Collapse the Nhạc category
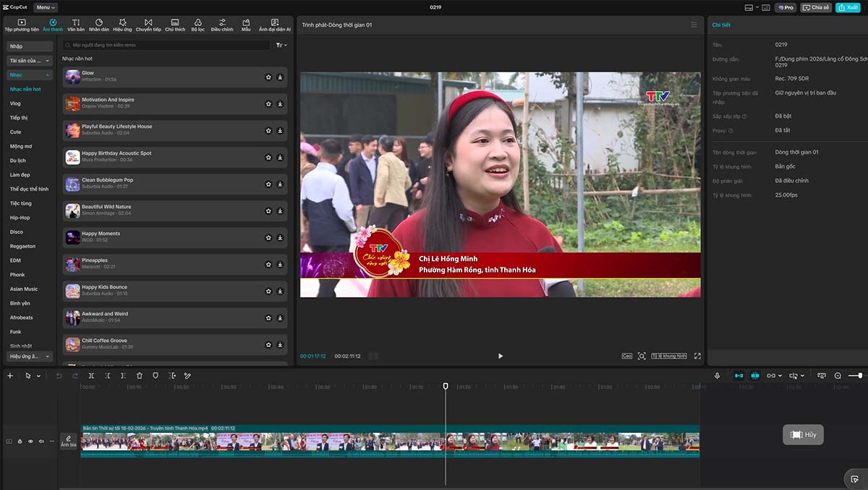This screenshot has height=490, width=868. pos(30,75)
